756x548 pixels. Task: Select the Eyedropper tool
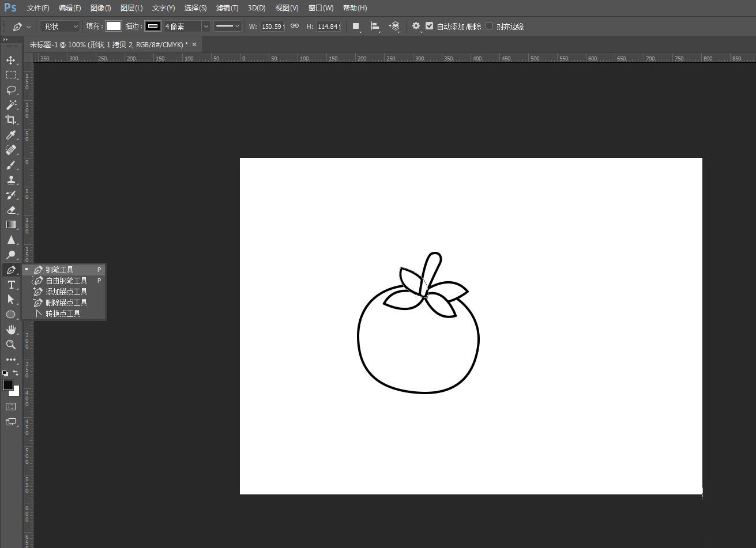pos(10,135)
